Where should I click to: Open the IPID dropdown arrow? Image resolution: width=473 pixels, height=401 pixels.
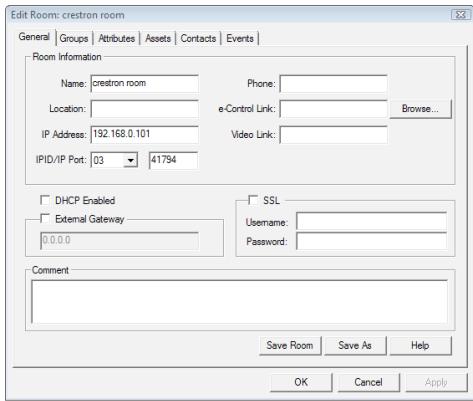(131, 160)
